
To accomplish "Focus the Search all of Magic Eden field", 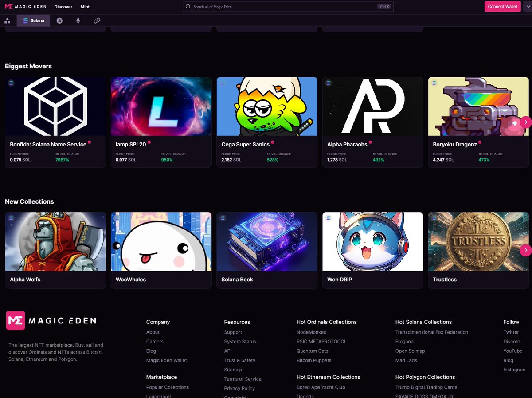I will coord(288,7).
